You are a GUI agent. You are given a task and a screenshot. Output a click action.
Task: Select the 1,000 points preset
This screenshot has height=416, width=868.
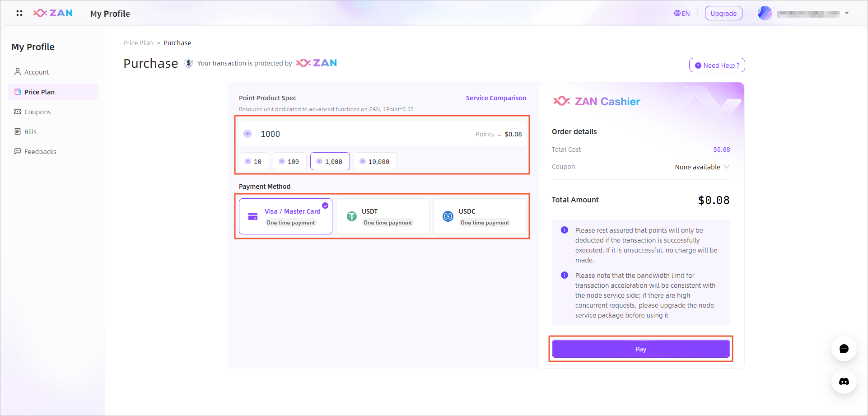pos(330,161)
